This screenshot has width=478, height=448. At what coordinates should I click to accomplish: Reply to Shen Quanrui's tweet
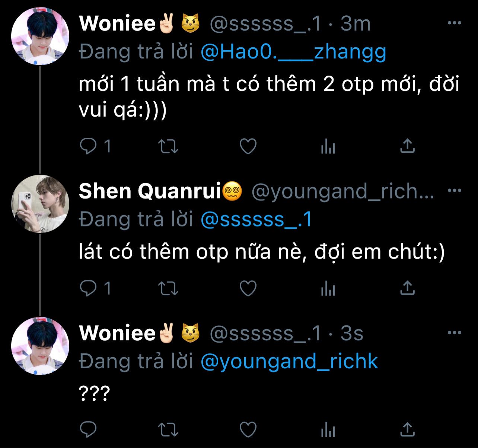[89, 289]
